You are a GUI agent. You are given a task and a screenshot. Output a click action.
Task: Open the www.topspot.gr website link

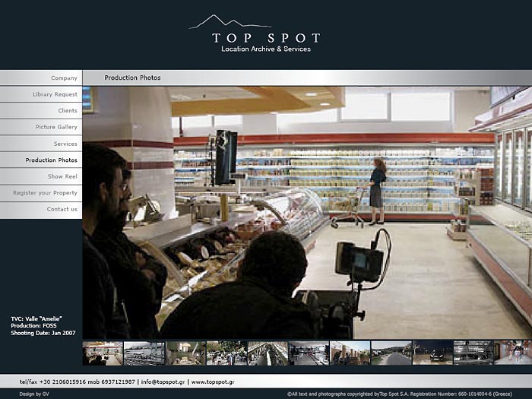coord(212,382)
